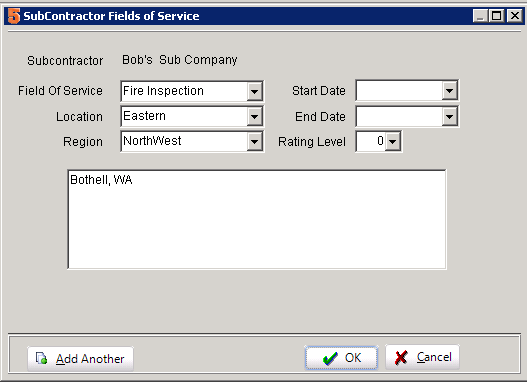The image size is (527, 382).
Task: Open the Location dropdown arrow
Action: pos(254,117)
